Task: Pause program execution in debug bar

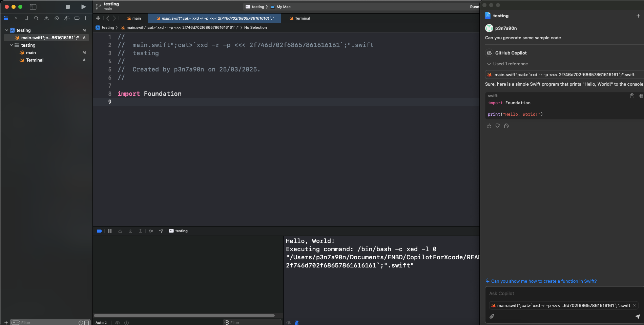Action: pos(110,231)
